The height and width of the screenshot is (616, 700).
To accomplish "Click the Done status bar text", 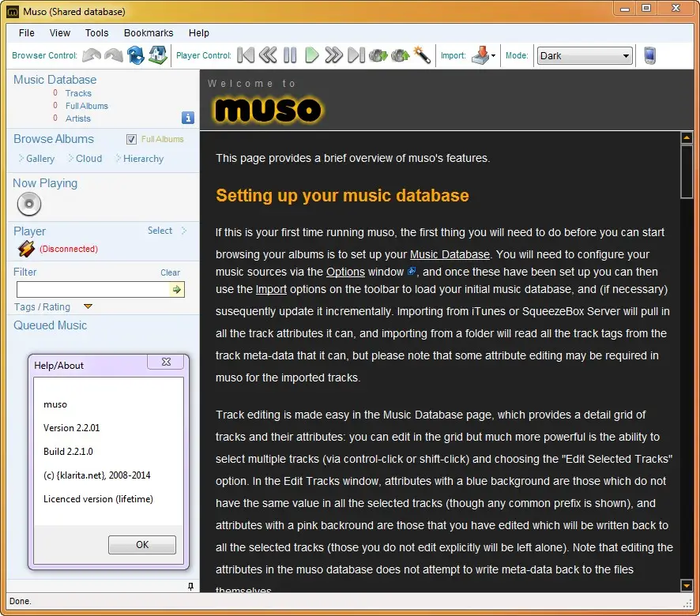I will [20, 601].
